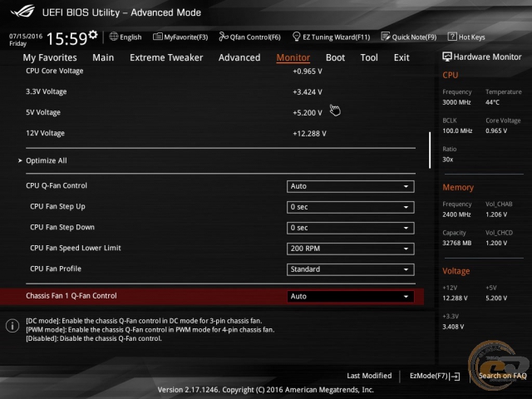This screenshot has width=532, height=399.
Task: Go to the Boot tab
Action: 335,57
